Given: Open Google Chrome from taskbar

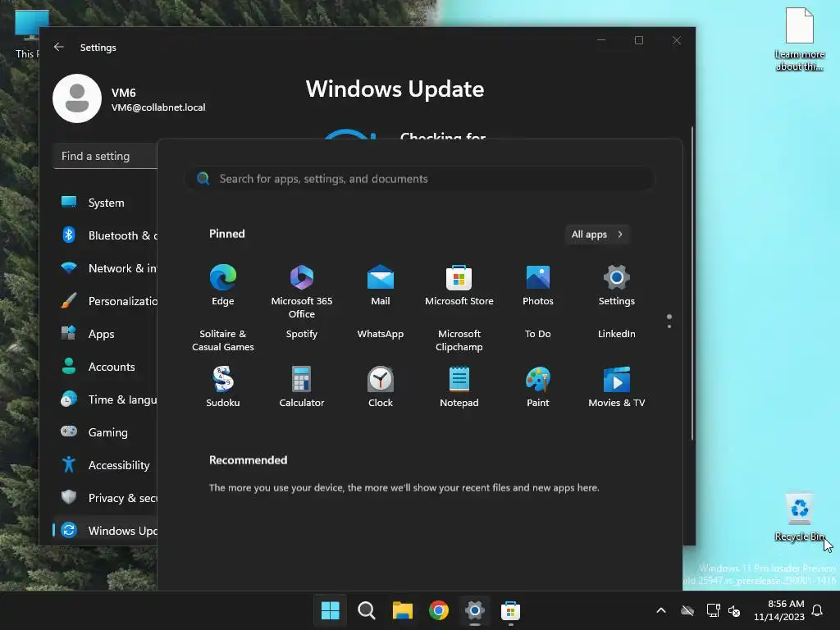Looking at the screenshot, I should click(438, 610).
